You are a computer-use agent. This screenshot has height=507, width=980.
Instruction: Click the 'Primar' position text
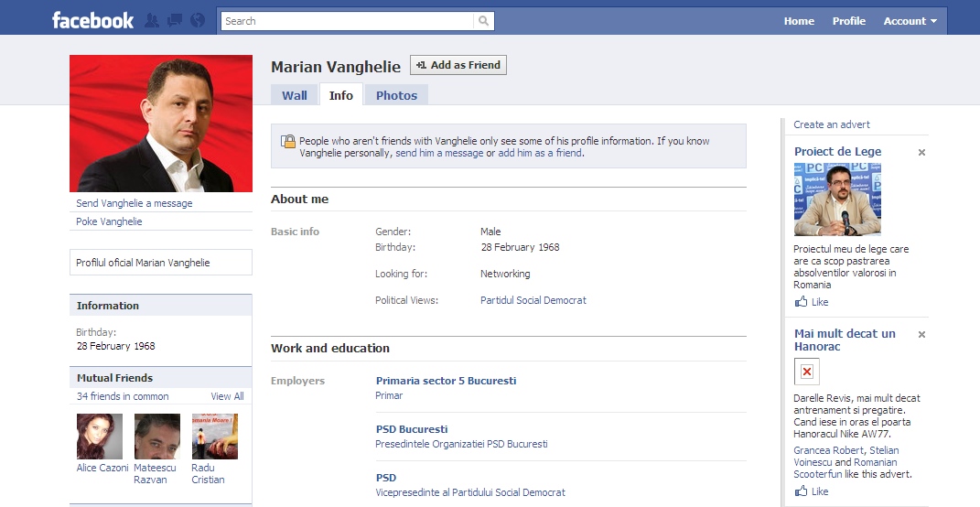pos(389,395)
